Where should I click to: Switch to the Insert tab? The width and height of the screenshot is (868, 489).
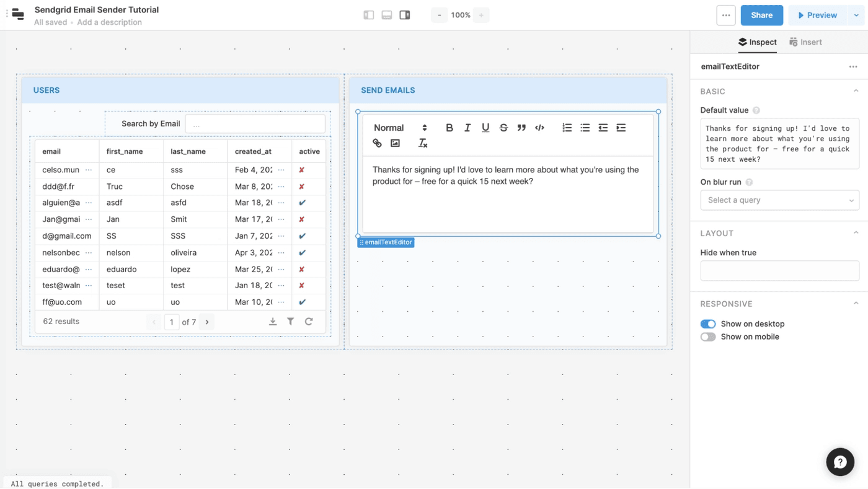(805, 42)
